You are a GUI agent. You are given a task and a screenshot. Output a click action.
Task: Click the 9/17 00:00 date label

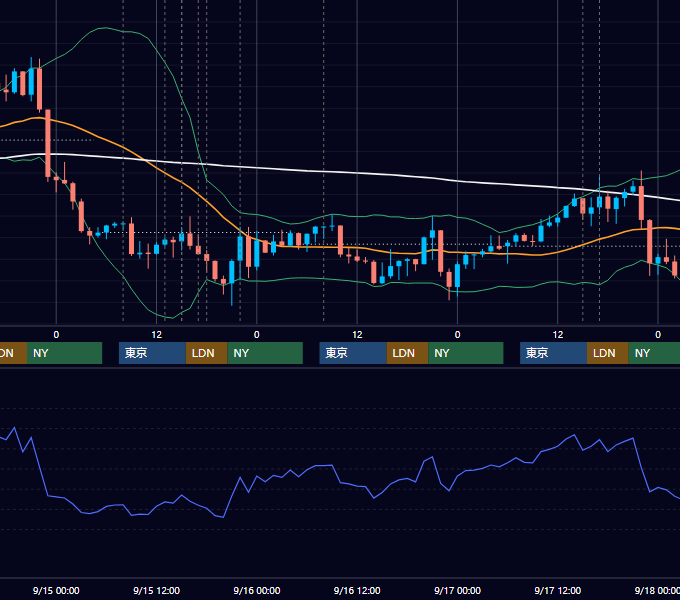point(458,590)
